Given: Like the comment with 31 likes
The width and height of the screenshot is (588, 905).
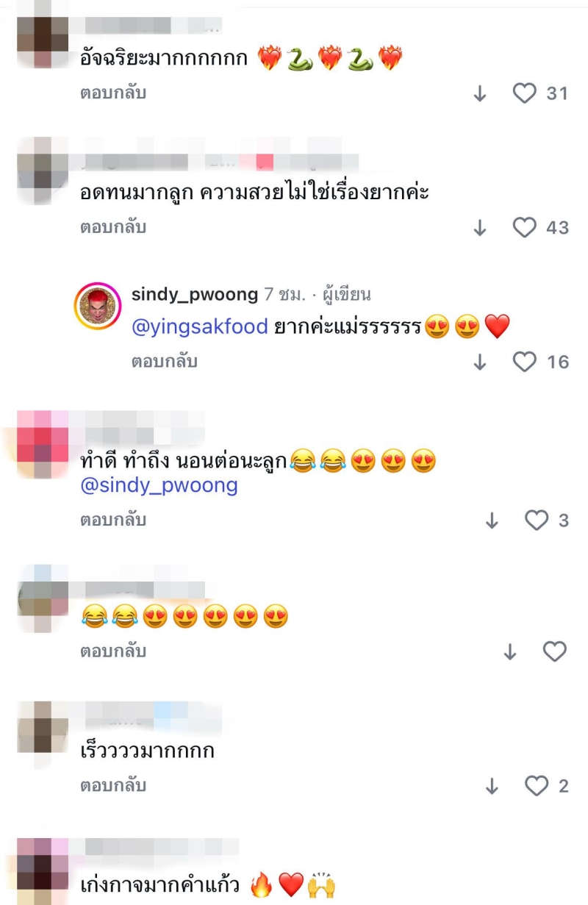Looking at the screenshot, I should pos(524,93).
